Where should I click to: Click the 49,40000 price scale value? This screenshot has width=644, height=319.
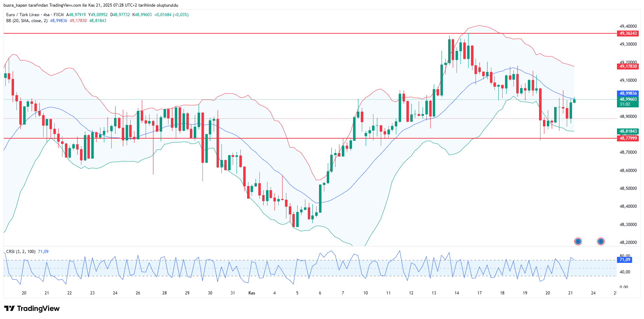pyautogui.click(x=628, y=26)
